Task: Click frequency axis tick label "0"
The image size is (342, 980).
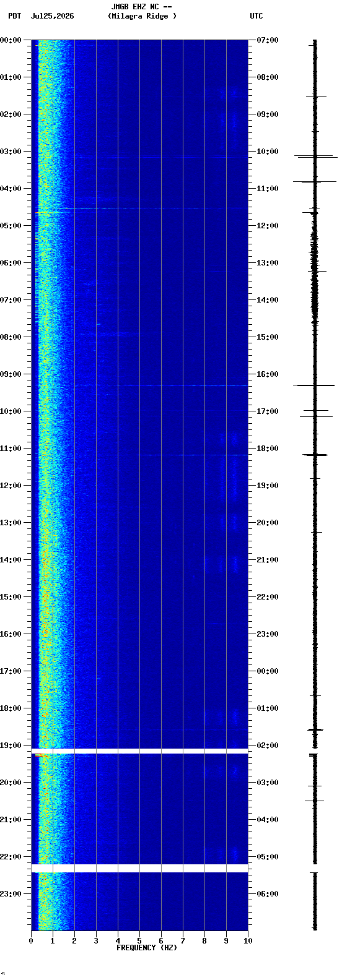Action: (31, 942)
